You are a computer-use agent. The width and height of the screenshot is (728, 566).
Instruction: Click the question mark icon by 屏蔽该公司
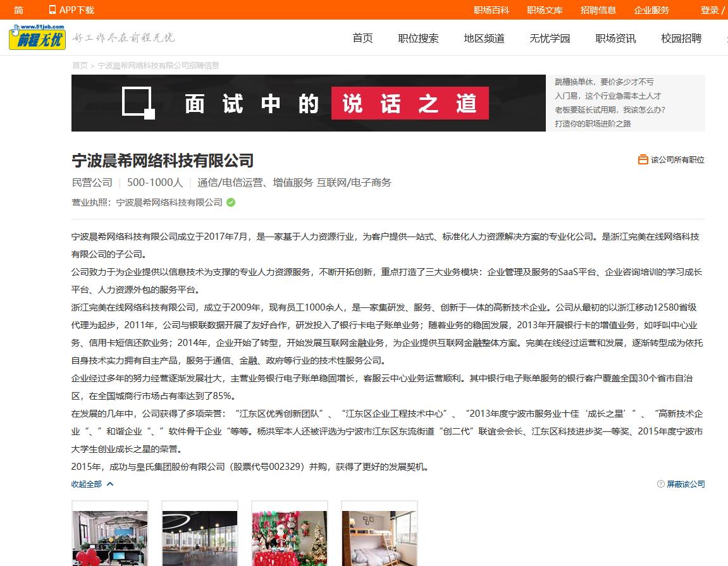point(660,484)
